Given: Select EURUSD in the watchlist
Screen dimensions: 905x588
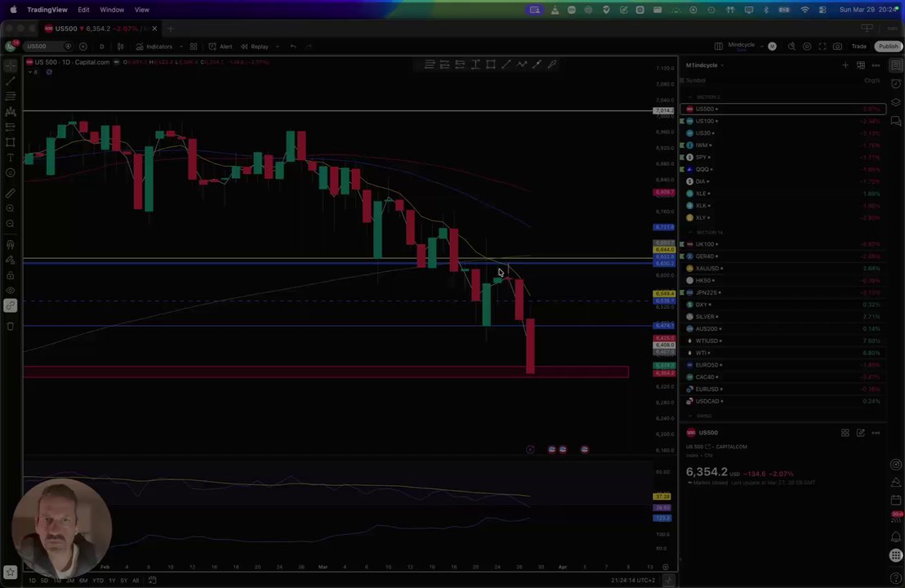Looking at the screenshot, I should coord(783,389).
